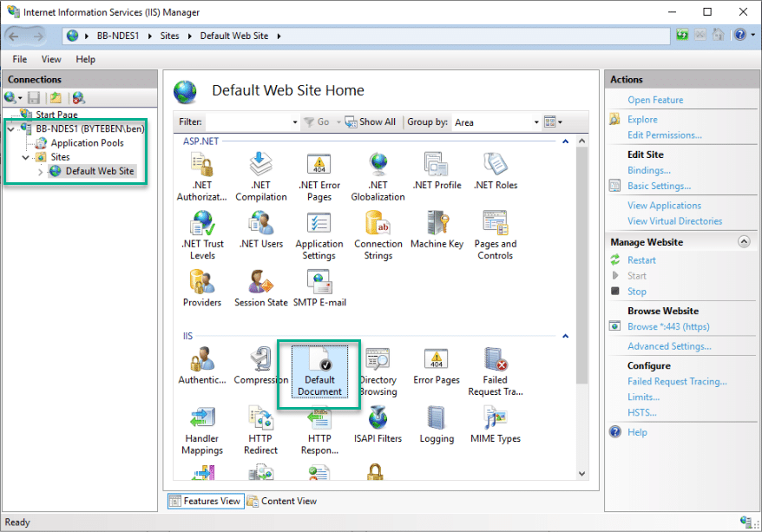Open the View menu
Viewport: 762px width, 532px height.
coord(51,59)
